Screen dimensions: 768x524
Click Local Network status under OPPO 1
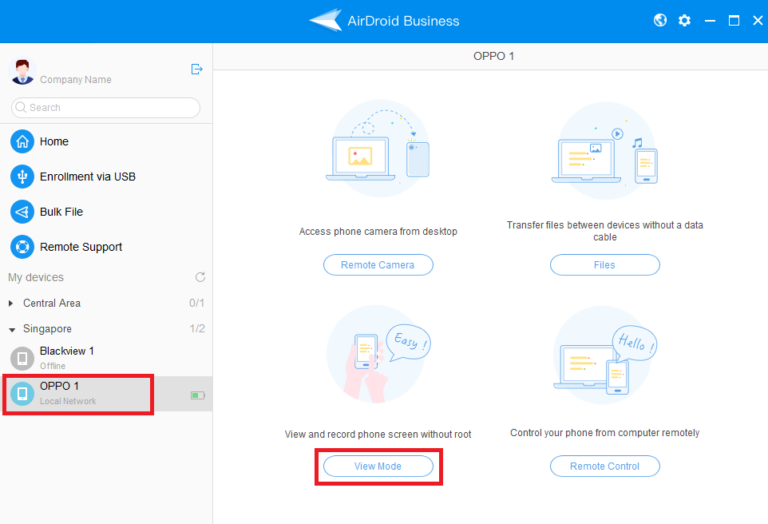click(68, 401)
